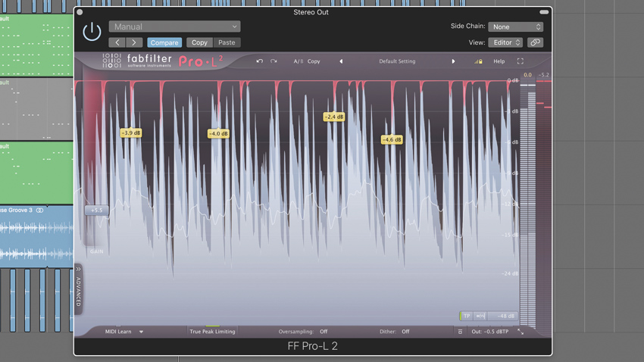Toggle full screen mode icon

coord(521,61)
